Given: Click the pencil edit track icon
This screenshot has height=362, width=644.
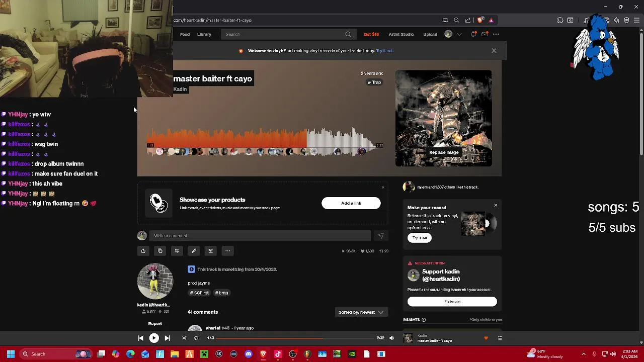Looking at the screenshot, I should pos(194,251).
